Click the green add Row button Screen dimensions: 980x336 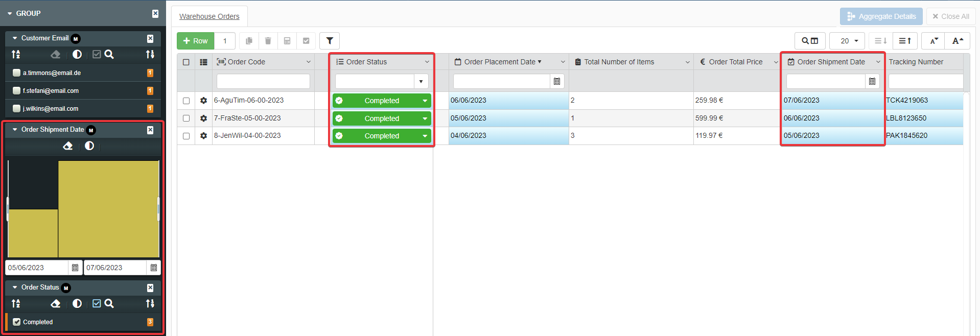[x=195, y=41]
